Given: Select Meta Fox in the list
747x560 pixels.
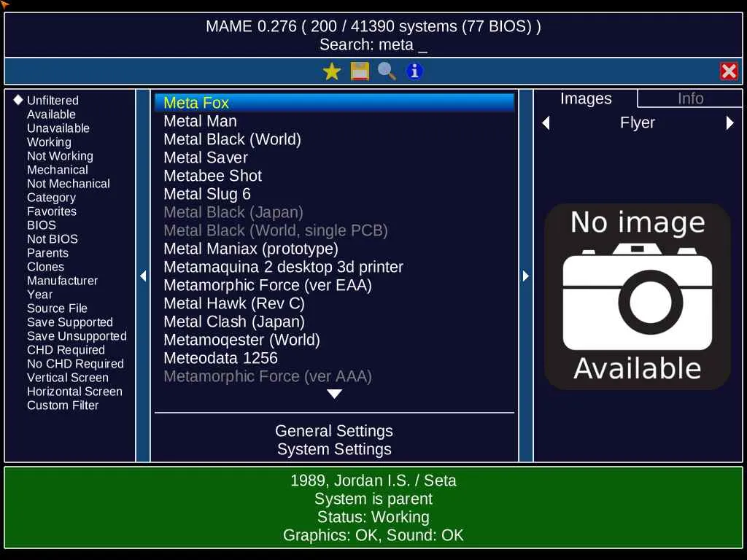Looking at the screenshot, I should pos(334,103).
